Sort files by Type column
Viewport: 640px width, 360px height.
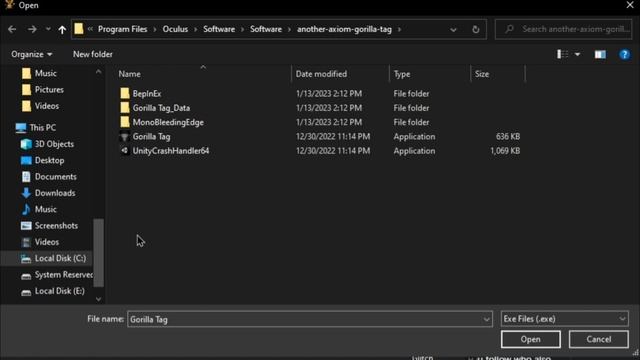(402, 74)
